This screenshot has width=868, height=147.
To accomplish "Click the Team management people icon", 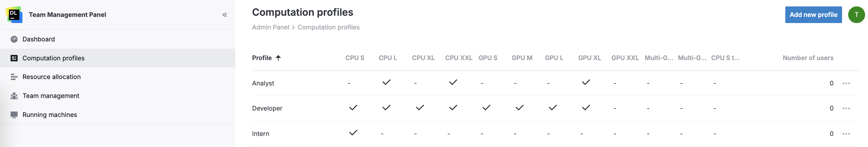I will [14, 96].
